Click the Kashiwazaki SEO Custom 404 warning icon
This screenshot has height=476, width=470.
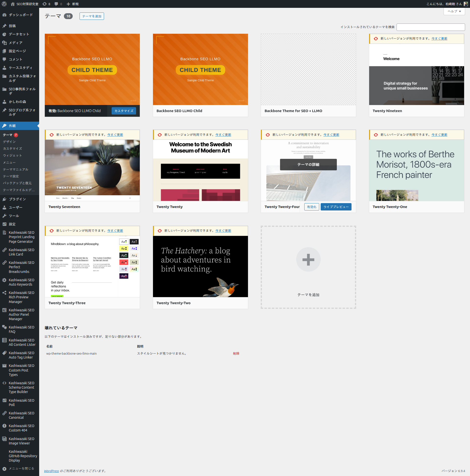[4, 426]
